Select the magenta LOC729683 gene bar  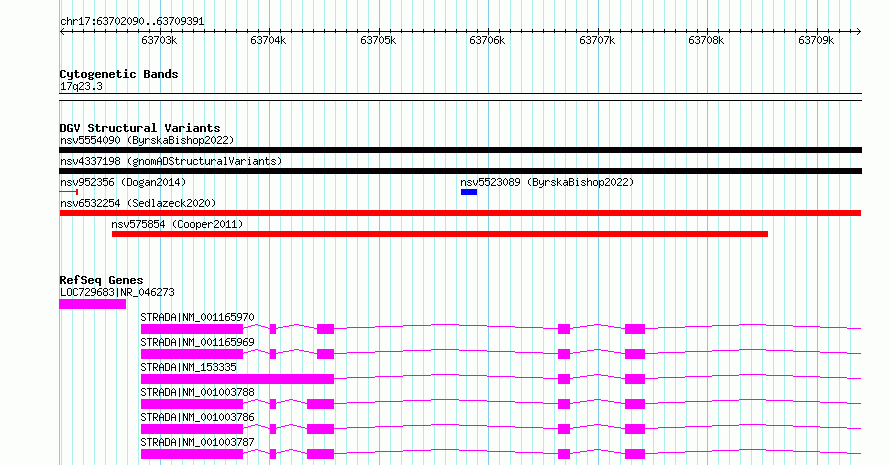pos(93,304)
